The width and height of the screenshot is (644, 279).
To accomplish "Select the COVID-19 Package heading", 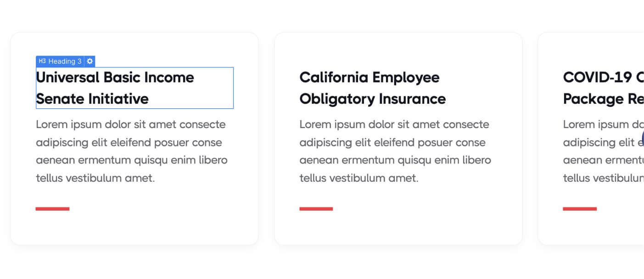I will coord(597,88).
